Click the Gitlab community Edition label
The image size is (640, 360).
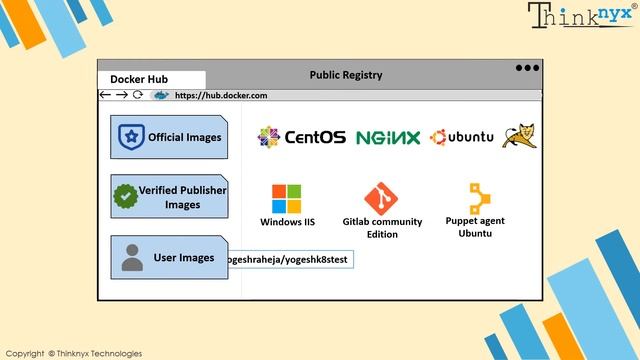pyautogui.click(x=382, y=228)
